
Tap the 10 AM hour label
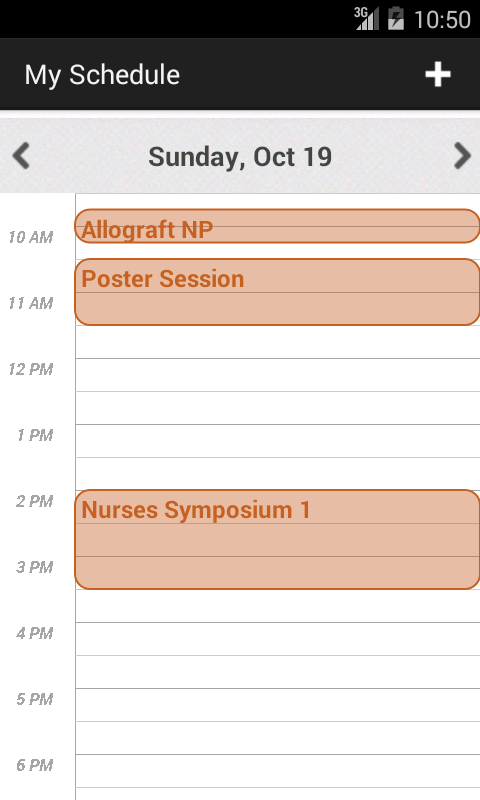click(x=31, y=237)
